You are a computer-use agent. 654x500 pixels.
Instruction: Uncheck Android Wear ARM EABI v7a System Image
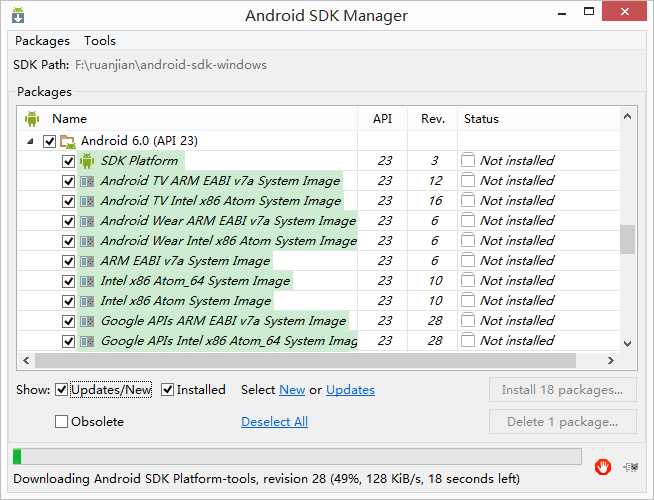(x=68, y=221)
